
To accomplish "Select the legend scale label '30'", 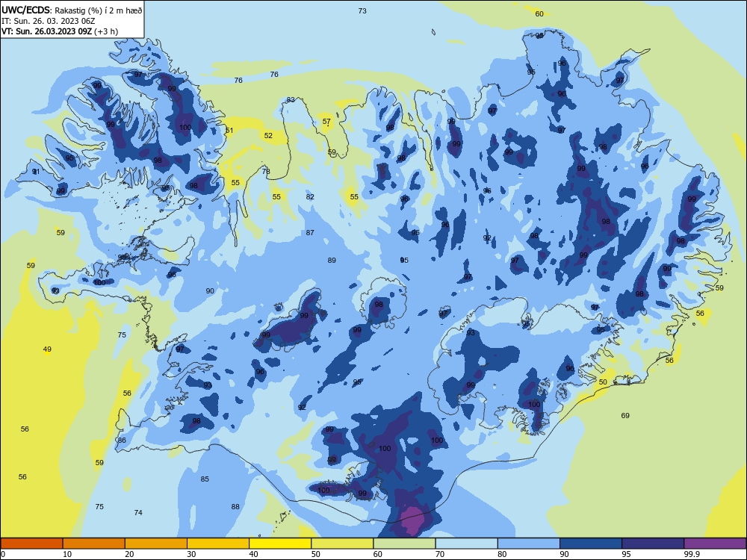I will pos(191,554).
